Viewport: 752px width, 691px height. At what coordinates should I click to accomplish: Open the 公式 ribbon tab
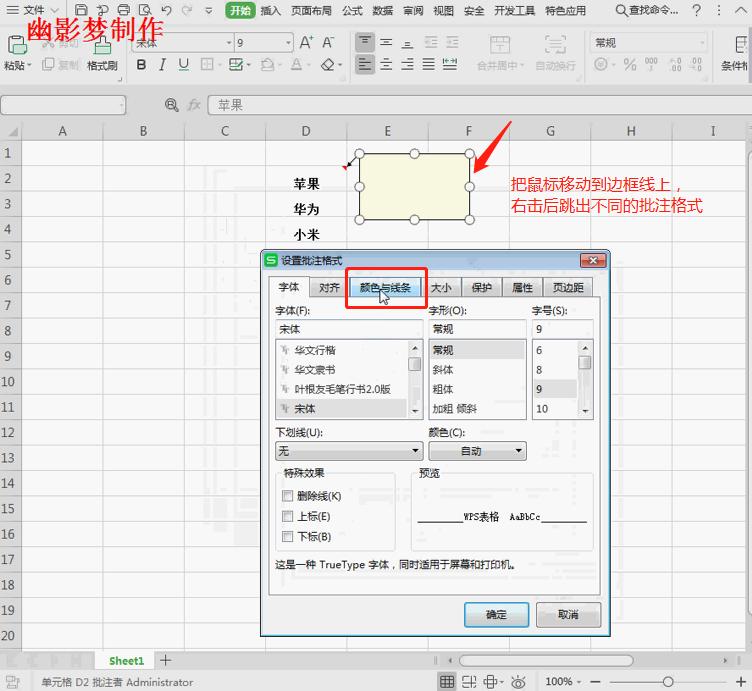352,11
